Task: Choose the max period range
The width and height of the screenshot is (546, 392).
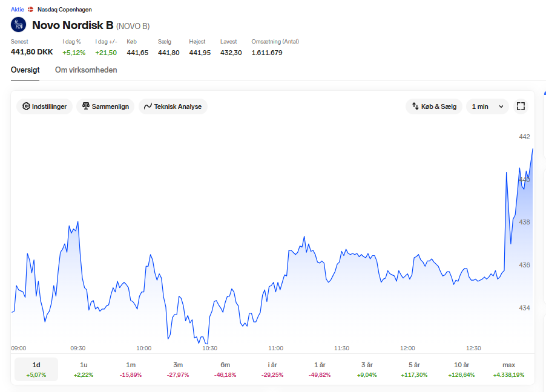Action: coord(508,370)
